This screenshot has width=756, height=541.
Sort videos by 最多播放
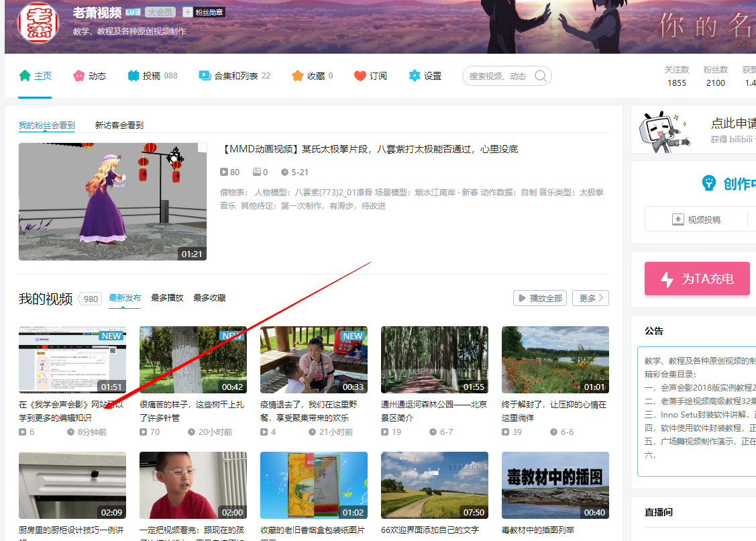(x=167, y=298)
